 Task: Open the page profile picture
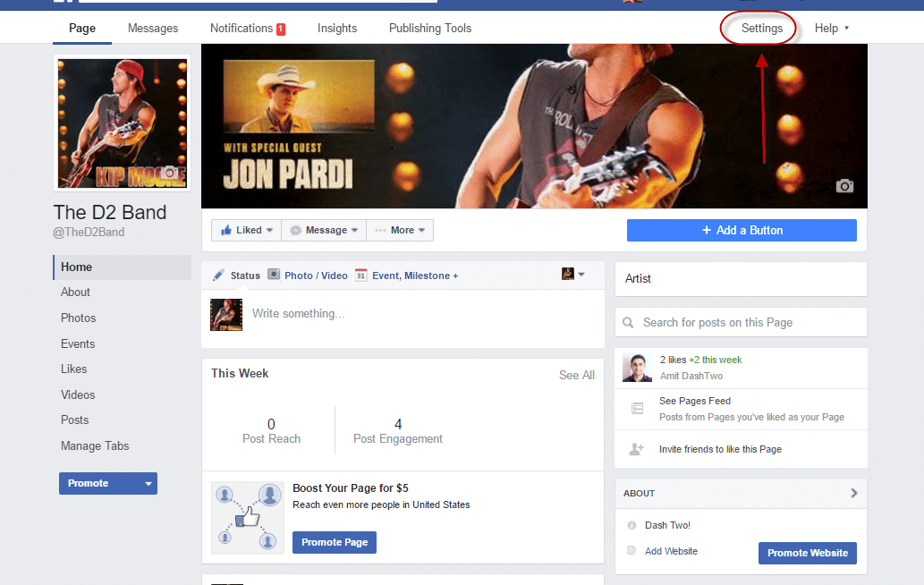click(122, 123)
